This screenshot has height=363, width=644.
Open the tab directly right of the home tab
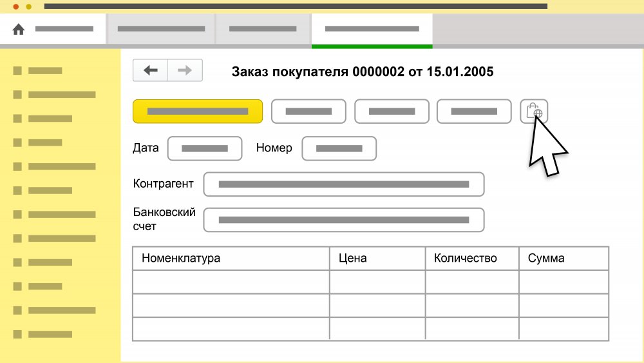click(x=161, y=29)
